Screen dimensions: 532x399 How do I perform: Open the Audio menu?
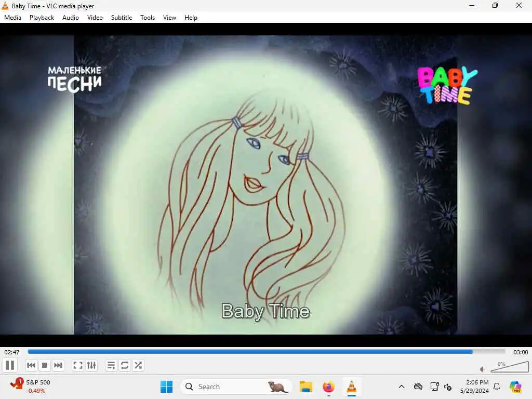pyautogui.click(x=71, y=18)
